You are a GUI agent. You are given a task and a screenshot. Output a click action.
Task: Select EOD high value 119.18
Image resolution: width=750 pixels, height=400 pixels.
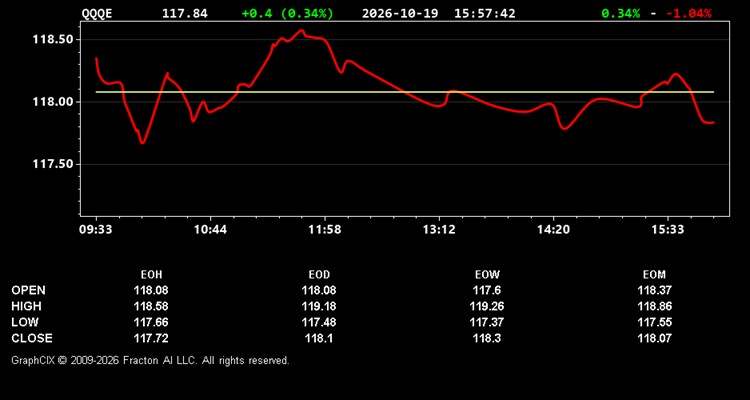[x=319, y=306]
